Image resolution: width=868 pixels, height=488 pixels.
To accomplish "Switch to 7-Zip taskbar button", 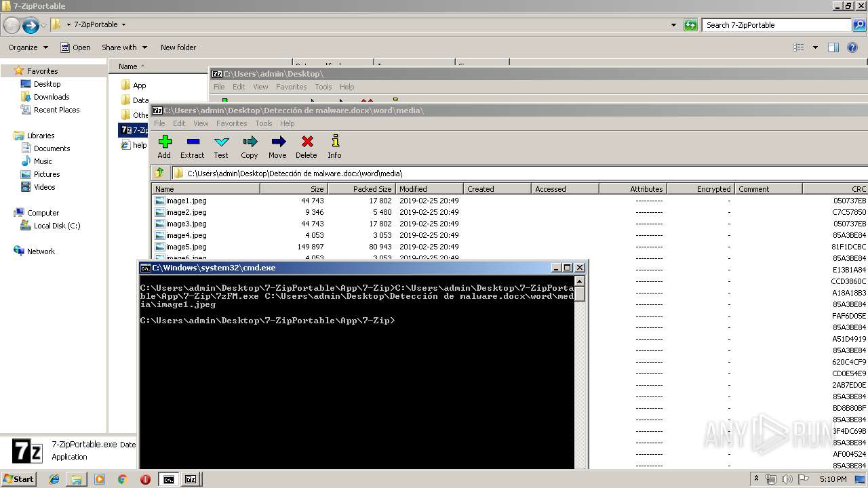I will [191, 479].
